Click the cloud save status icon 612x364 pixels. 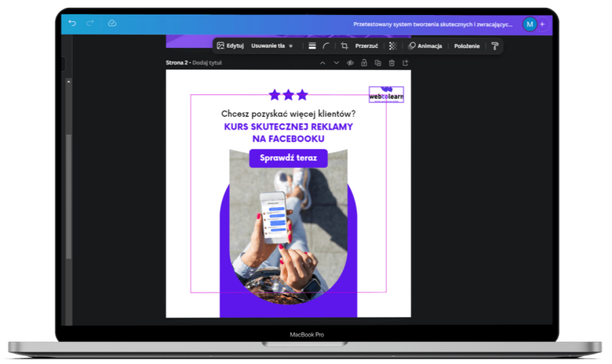[x=112, y=24]
